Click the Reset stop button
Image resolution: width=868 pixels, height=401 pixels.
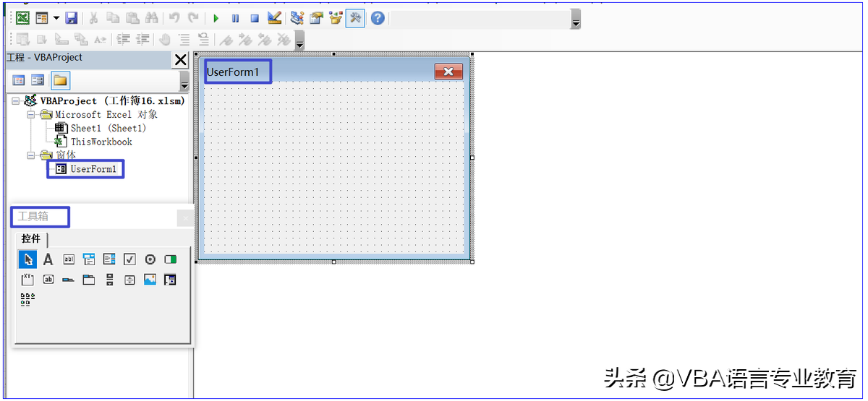(x=255, y=18)
